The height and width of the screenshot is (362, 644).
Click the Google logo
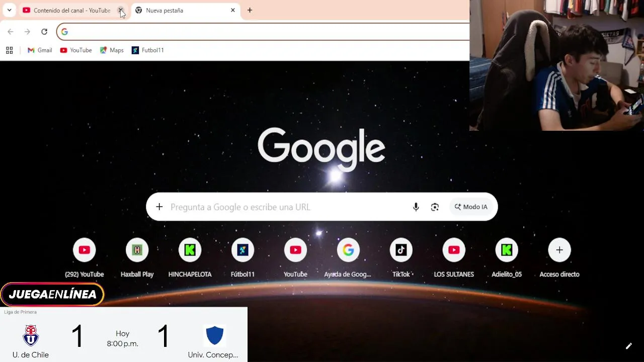click(321, 149)
